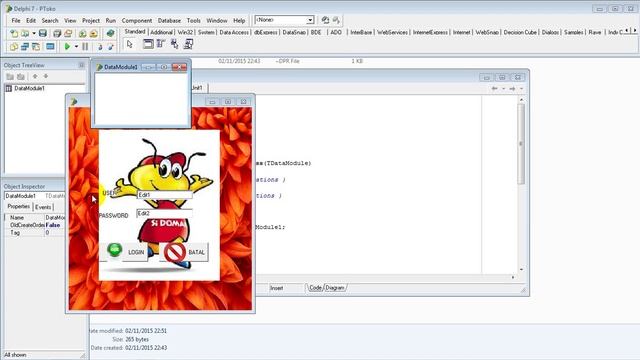
Task: Click the Open file toolbar icon
Action: pyautogui.click(x=25, y=33)
